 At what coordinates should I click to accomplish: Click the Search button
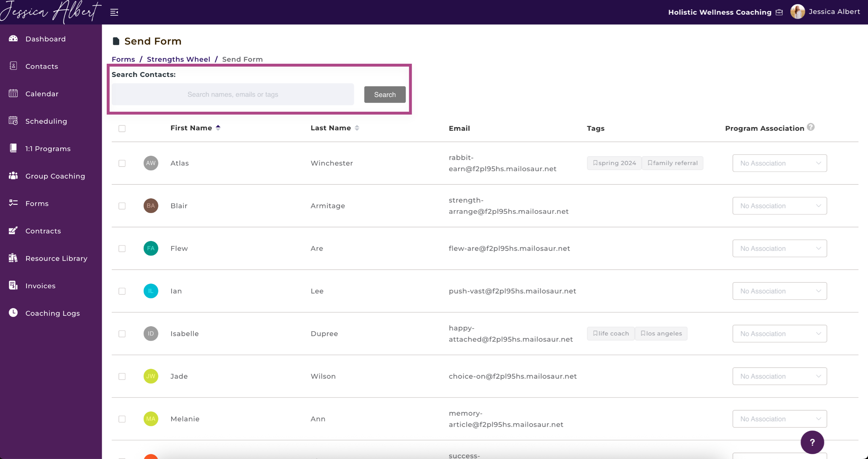pyautogui.click(x=385, y=95)
